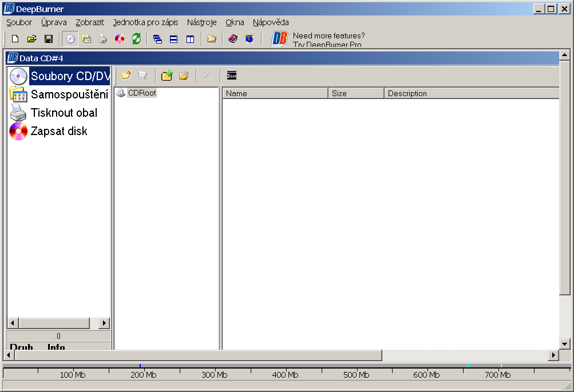This screenshot has width=574, height=392.
Task: Open the Jednotka pro zápis menu
Action: (146, 22)
